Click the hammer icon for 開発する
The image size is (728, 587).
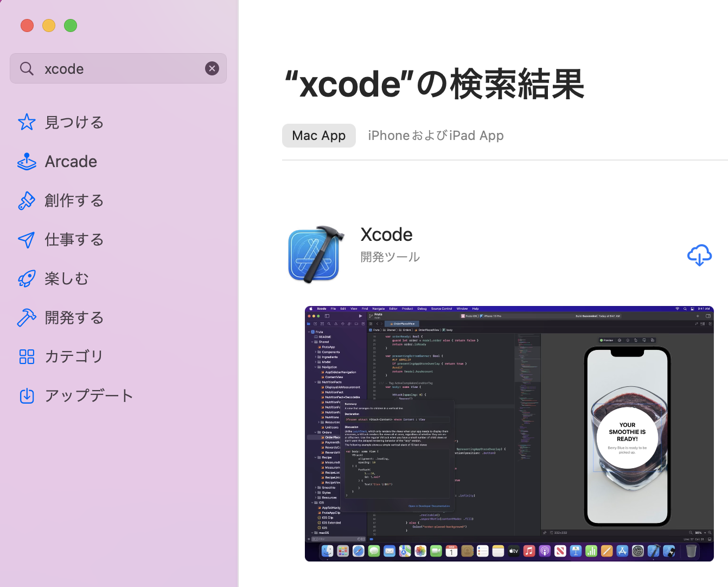pyautogui.click(x=27, y=317)
